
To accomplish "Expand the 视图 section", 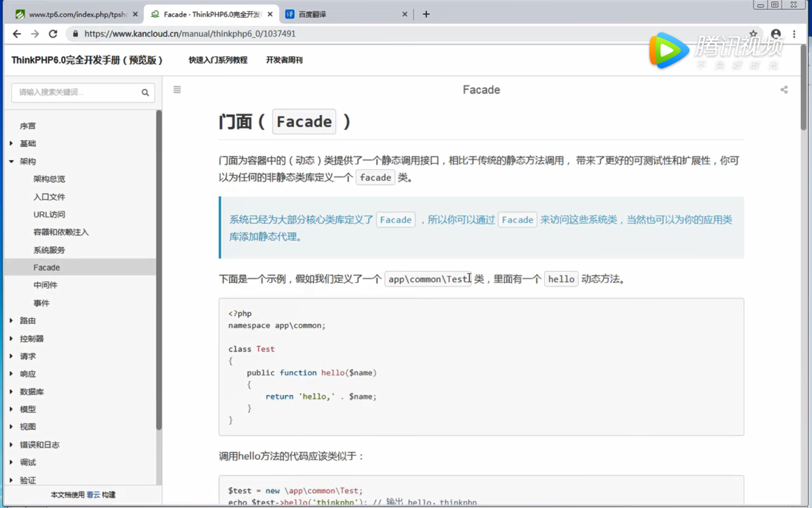I will [11, 427].
